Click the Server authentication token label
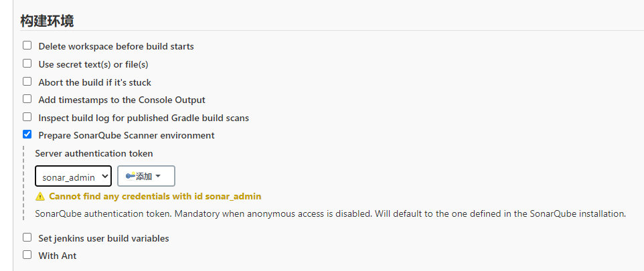644x271 pixels. pos(94,154)
